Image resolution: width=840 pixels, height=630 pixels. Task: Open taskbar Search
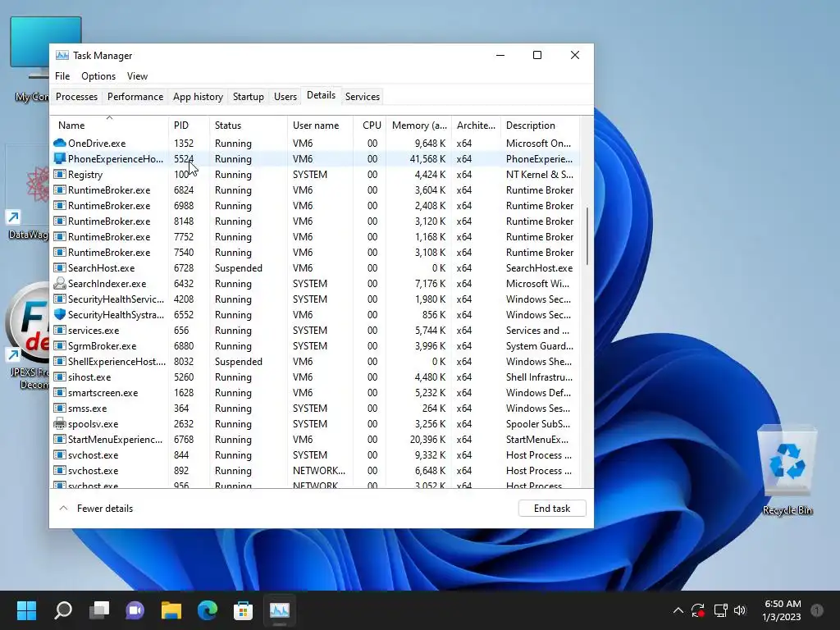(x=63, y=610)
